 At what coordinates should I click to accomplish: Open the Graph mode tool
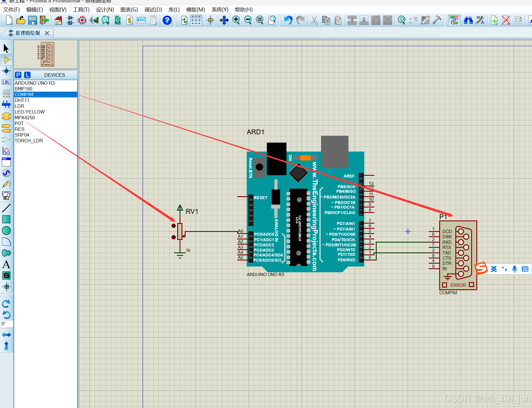tap(6, 151)
